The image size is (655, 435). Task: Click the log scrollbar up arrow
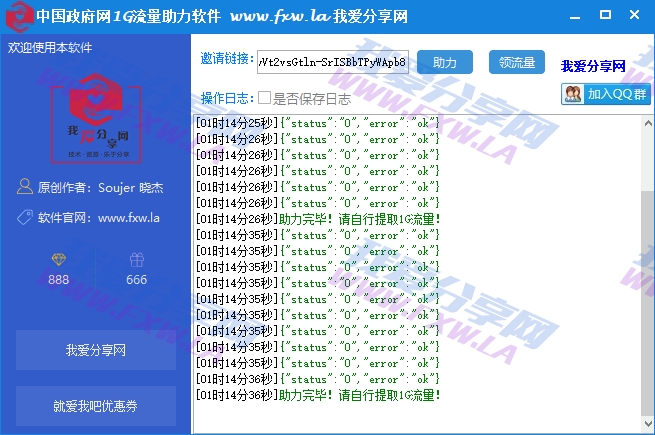(648, 123)
